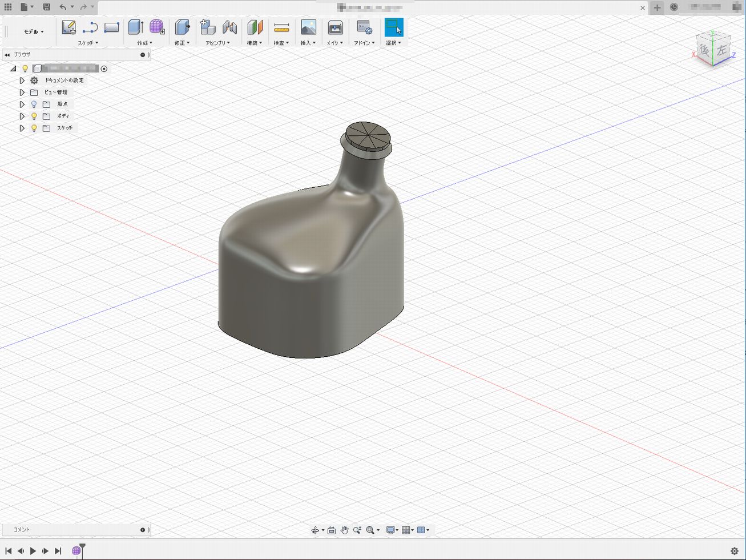The image size is (746, 560).
Task: Select the Create Sketch tool icon
Action: [68, 27]
